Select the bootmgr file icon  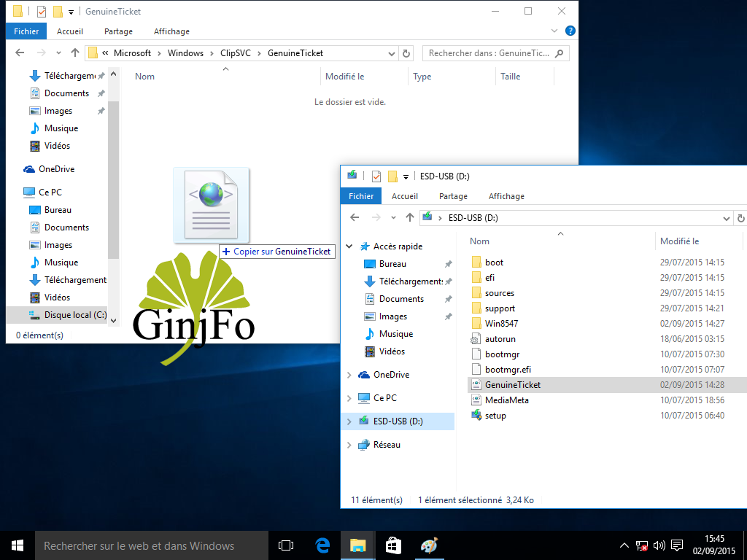click(476, 354)
